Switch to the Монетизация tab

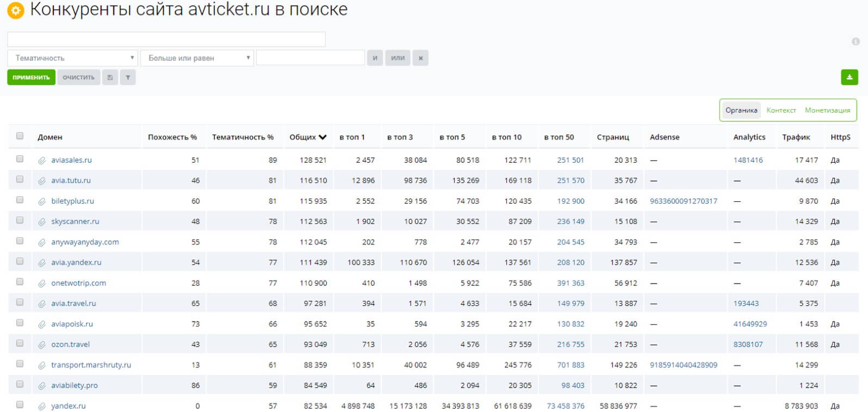click(x=827, y=110)
